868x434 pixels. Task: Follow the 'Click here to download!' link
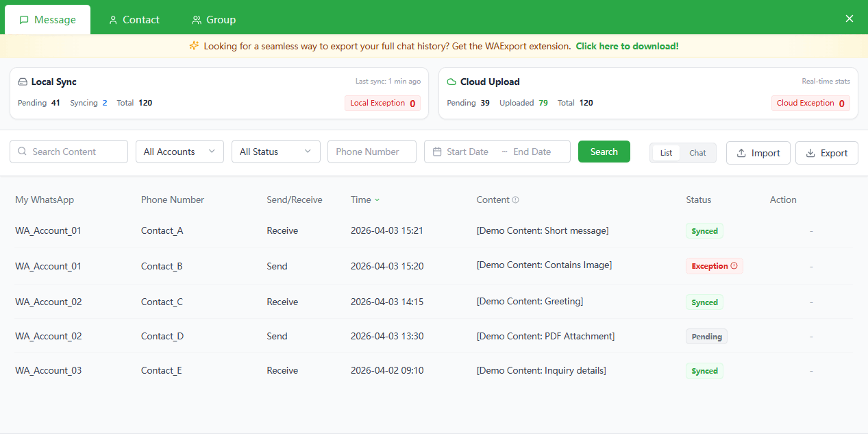(x=627, y=46)
